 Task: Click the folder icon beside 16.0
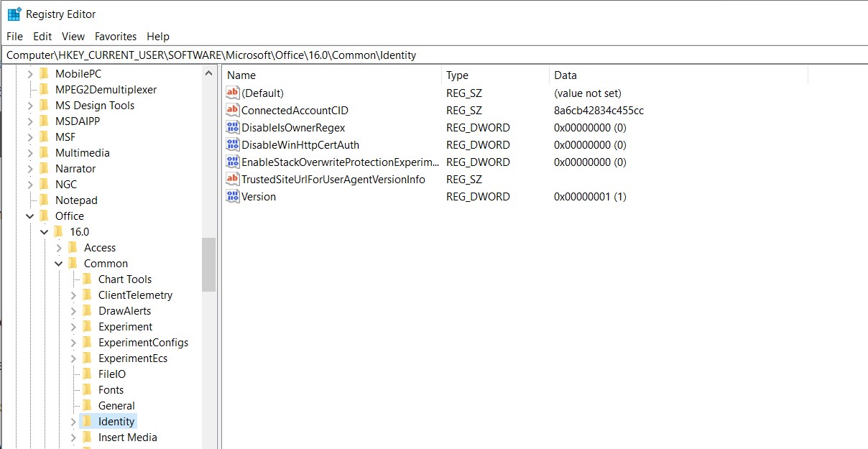coord(58,231)
